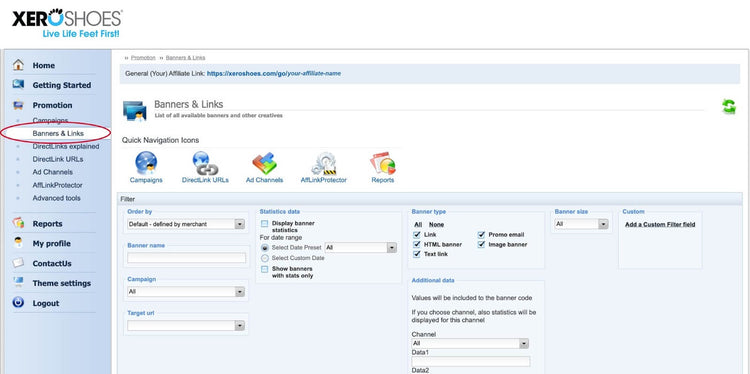The width and height of the screenshot is (750, 374).
Task: Click the Banners & Links breadcrumb link
Action: coord(186,57)
